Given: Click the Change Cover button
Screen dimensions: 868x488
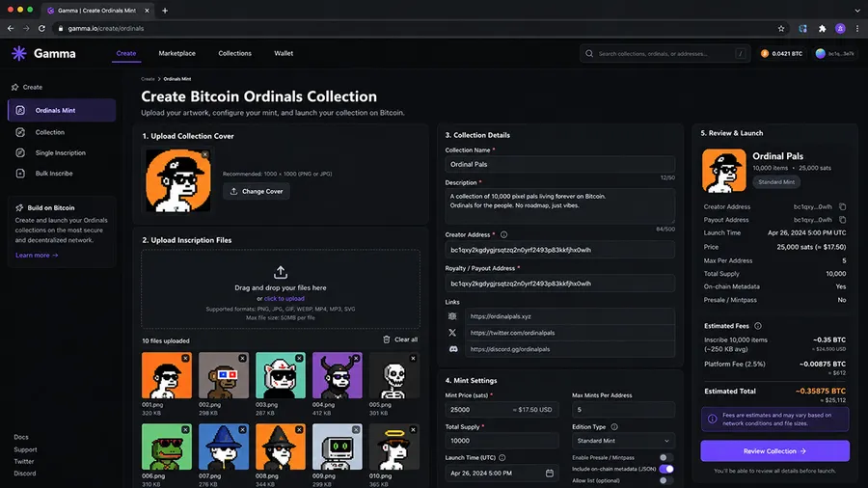Looking at the screenshot, I should tap(257, 191).
